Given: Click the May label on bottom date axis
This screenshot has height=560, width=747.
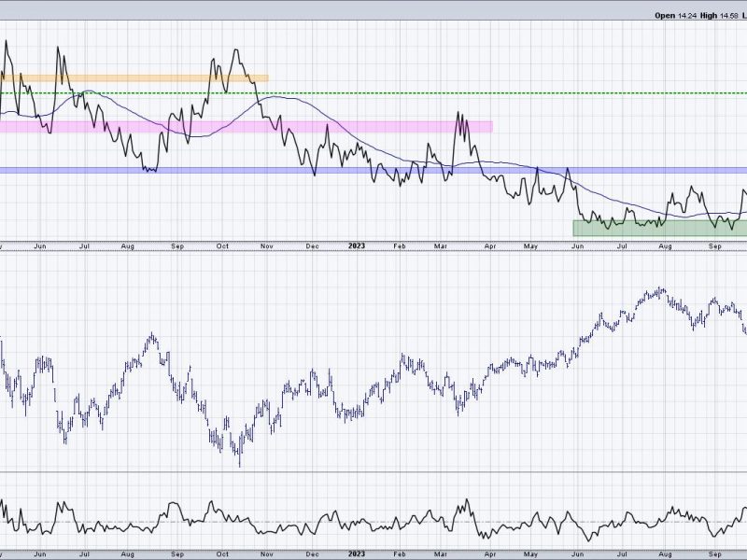Looking at the screenshot, I should [530, 554].
